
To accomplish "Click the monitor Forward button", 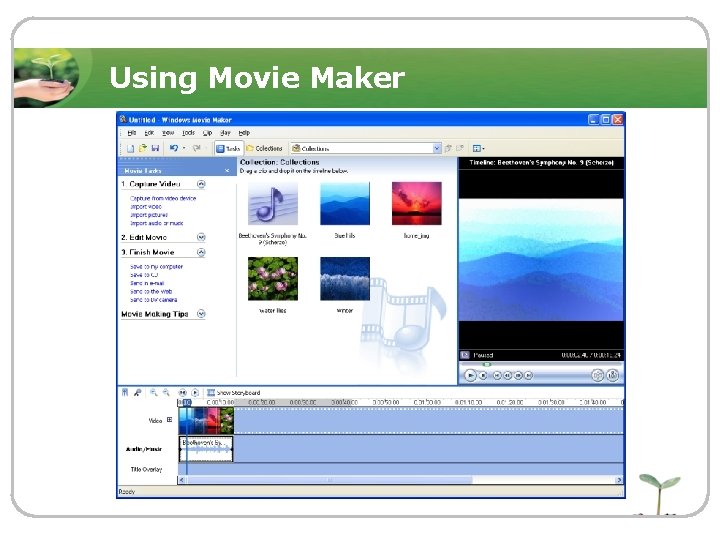I will point(529,376).
